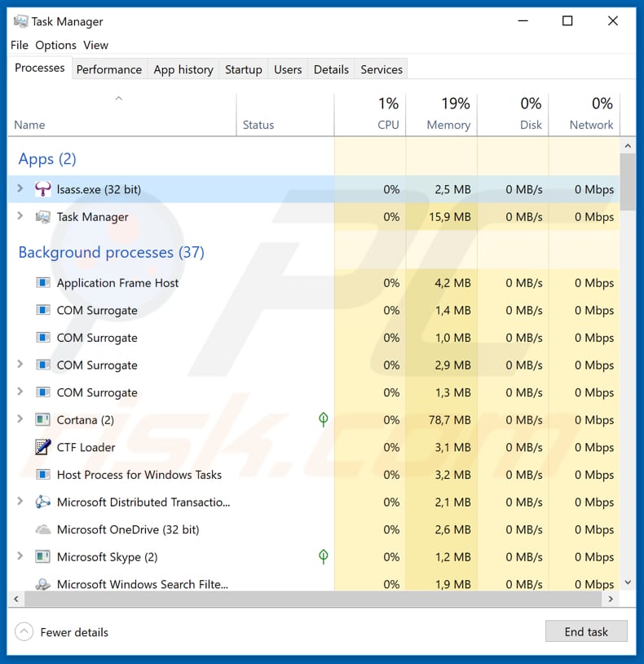Click Cortana's green leaf suspended status icon
This screenshot has height=664, width=644.
[324, 419]
